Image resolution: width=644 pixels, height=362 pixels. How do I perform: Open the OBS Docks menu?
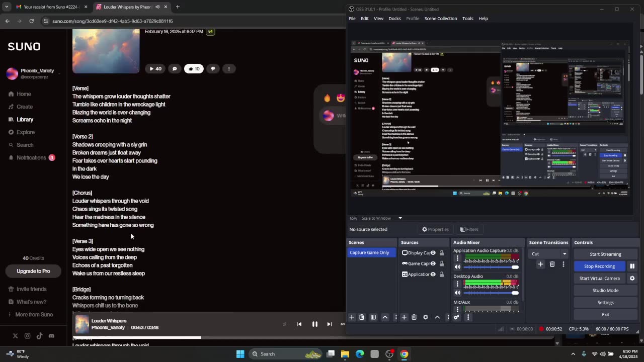point(394,19)
